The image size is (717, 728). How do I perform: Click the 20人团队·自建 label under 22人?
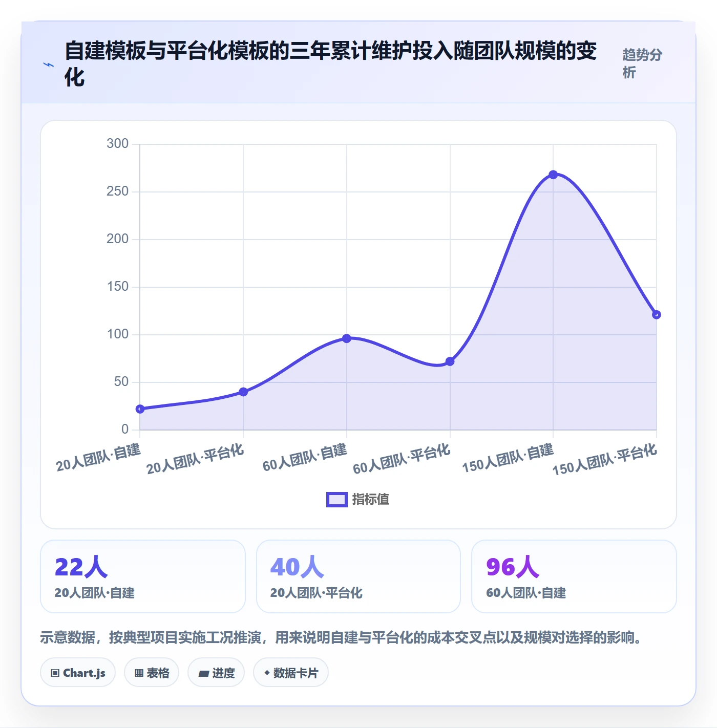(95, 593)
